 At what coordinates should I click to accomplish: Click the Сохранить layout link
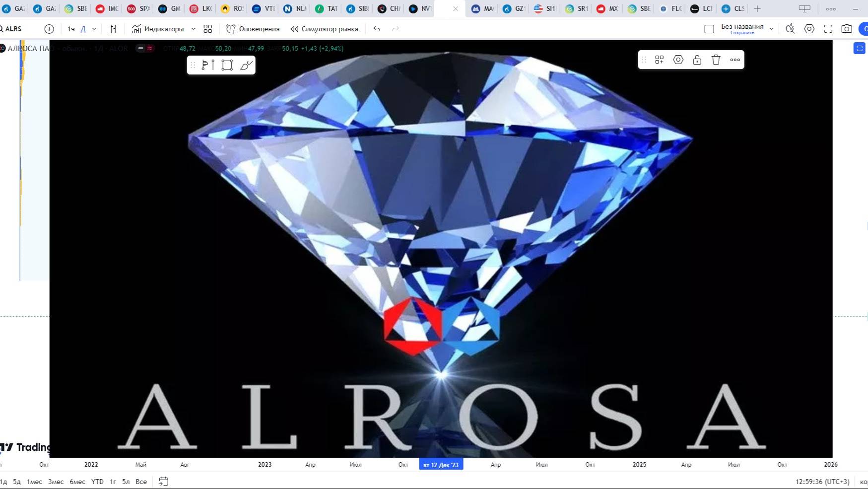point(742,33)
